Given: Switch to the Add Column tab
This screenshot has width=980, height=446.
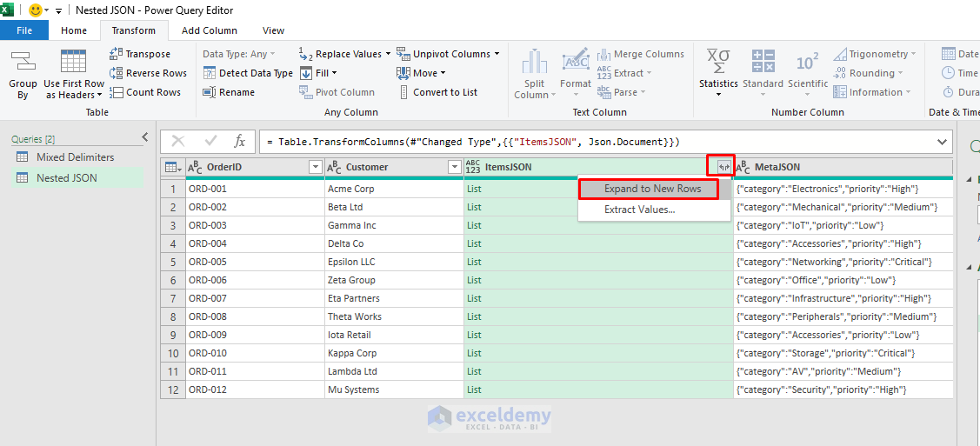Looking at the screenshot, I should pyautogui.click(x=210, y=30).
